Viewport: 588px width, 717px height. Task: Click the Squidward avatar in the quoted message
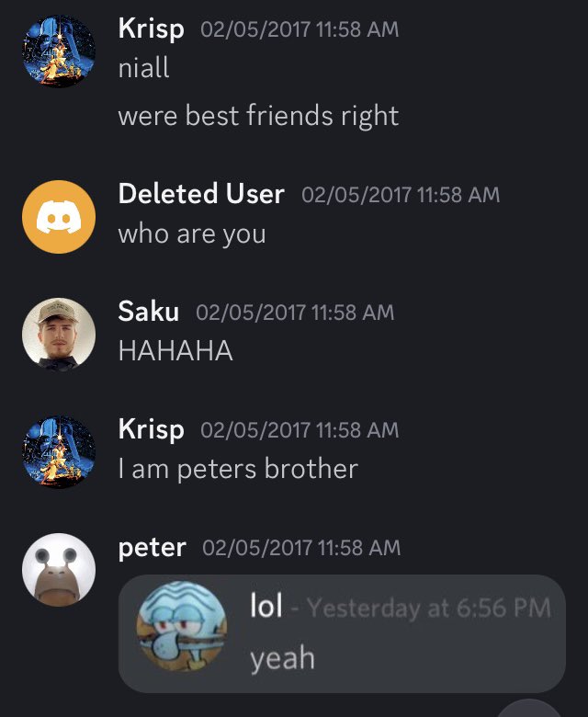click(x=181, y=630)
